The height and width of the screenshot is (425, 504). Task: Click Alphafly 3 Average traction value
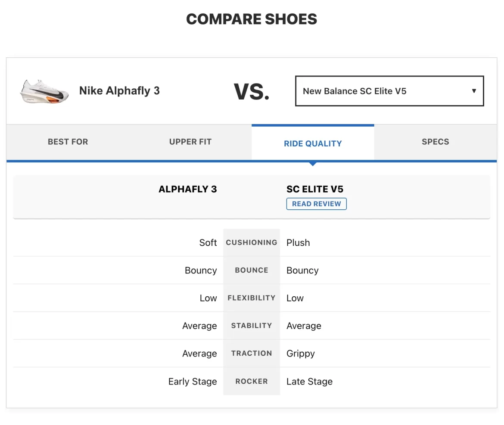pyautogui.click(x=199, y=354)
